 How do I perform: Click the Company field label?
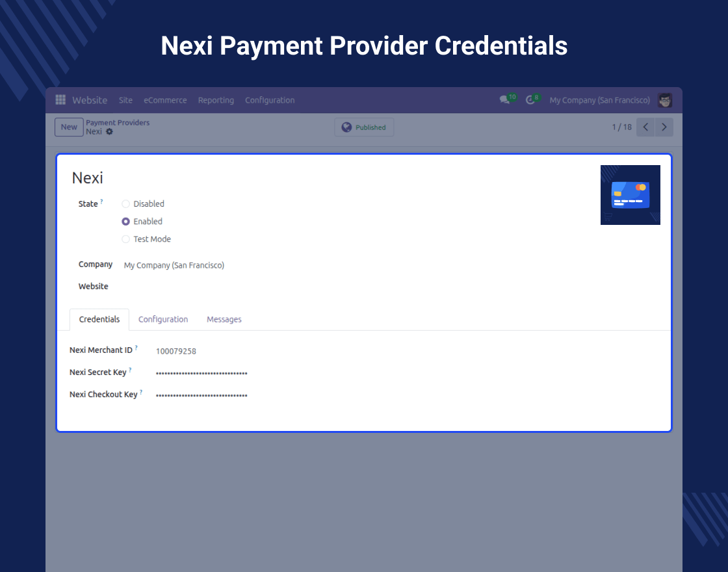95,265
